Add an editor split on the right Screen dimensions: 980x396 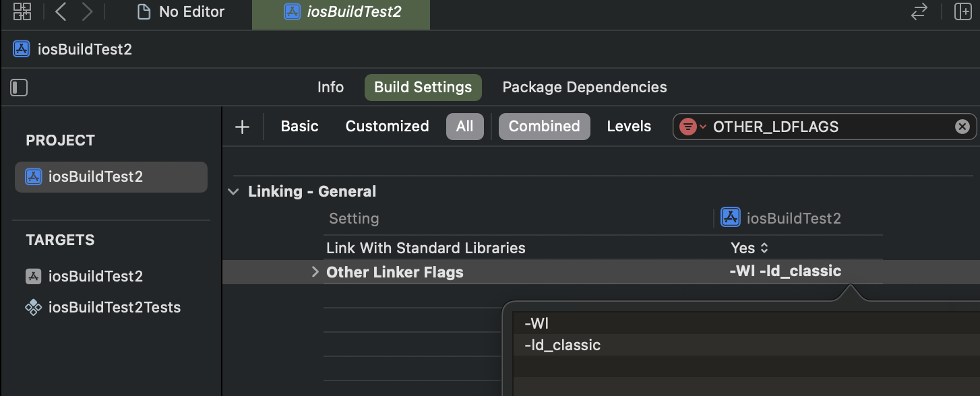click(962, 11)
